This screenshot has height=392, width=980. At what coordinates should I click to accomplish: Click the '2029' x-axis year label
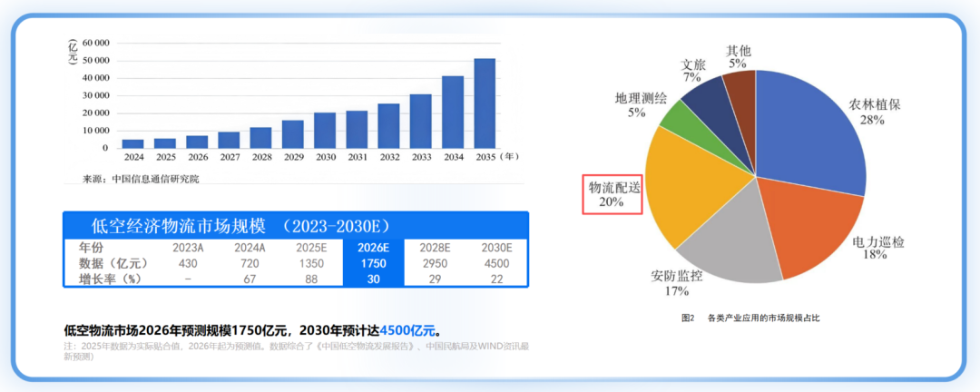pyautogui.click(x=292, y=157)
